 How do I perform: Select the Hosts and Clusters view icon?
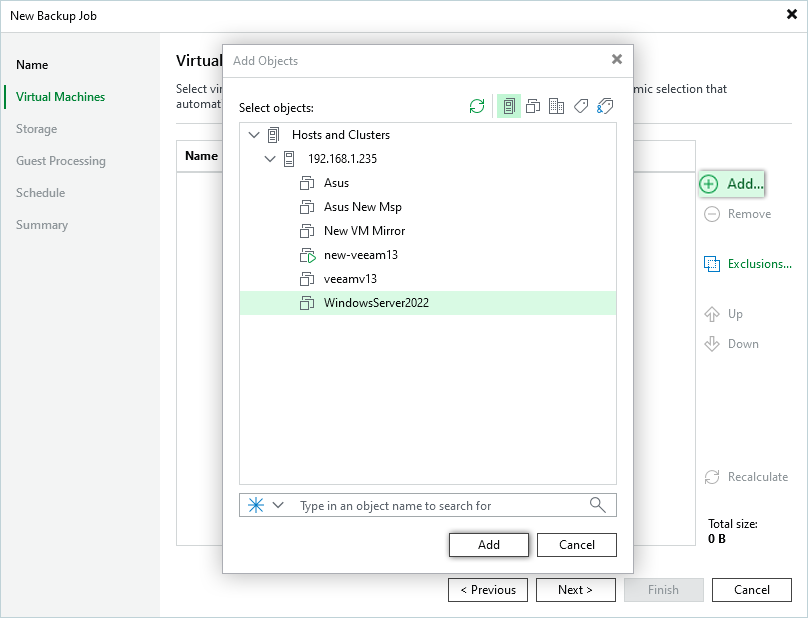tap(509, 106)
